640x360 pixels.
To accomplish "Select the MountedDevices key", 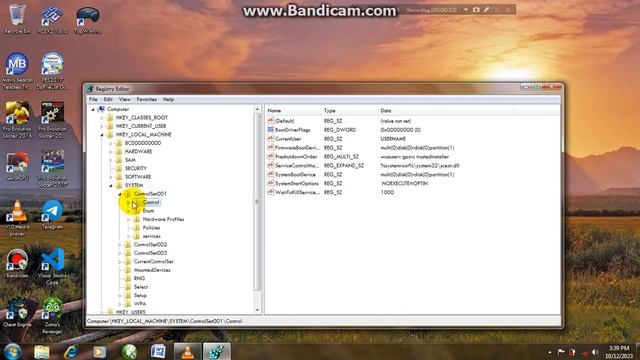I will (152, 270).
